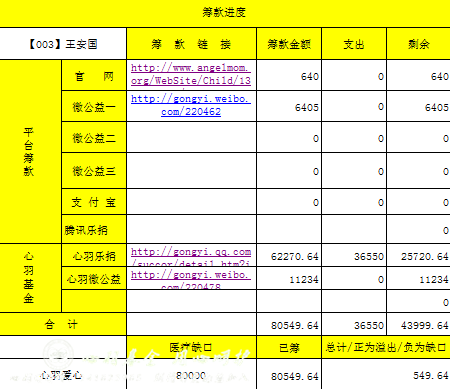This screenshot has width=450, height=389.
Task: Select the total cell showing 43999.64
Action: pyautogui.click(x=419, y=325)
